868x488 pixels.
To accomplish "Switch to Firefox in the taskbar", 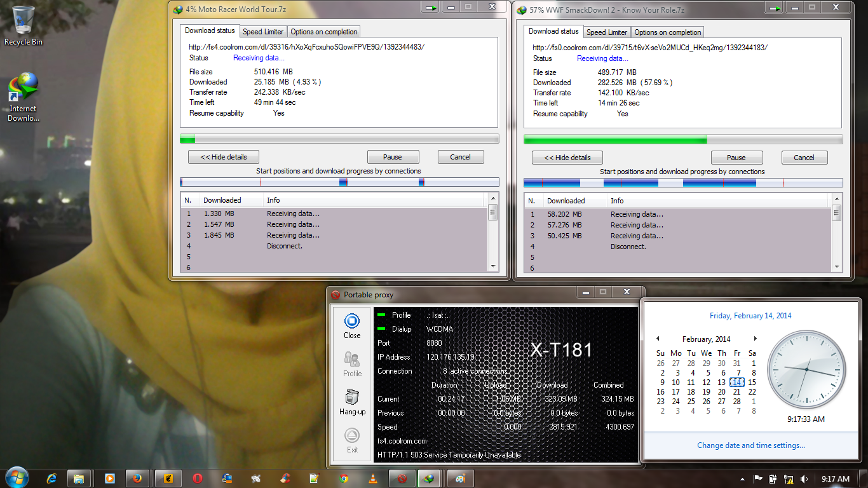I will tap(137, 478).
